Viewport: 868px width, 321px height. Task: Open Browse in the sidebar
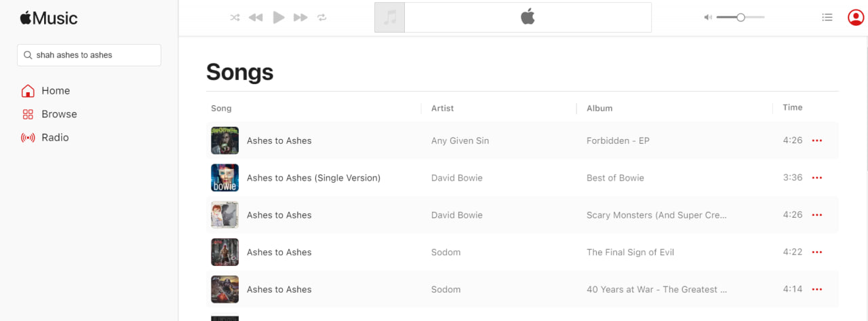(58, 114)
